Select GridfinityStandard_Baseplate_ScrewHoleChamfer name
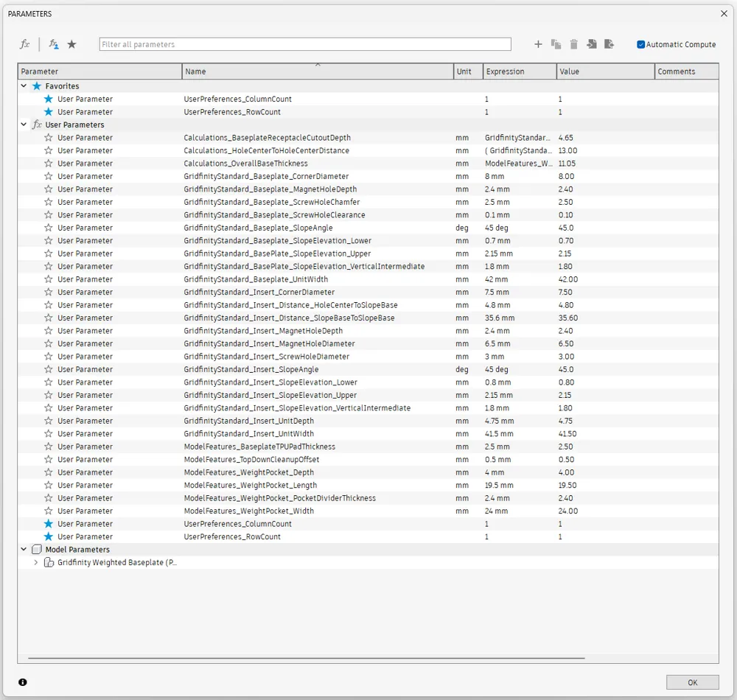The image size is (737, 700). (272, 202)
